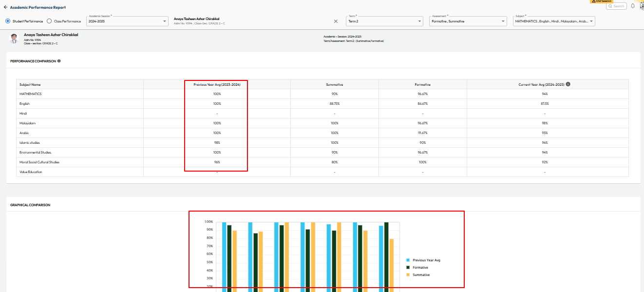Click the Summative column header
The image size is (644, 292).
tap(334, 85)
